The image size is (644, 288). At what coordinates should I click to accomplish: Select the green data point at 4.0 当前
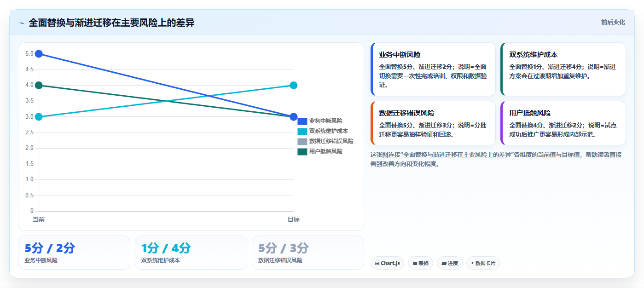click(x=39, y=85)
